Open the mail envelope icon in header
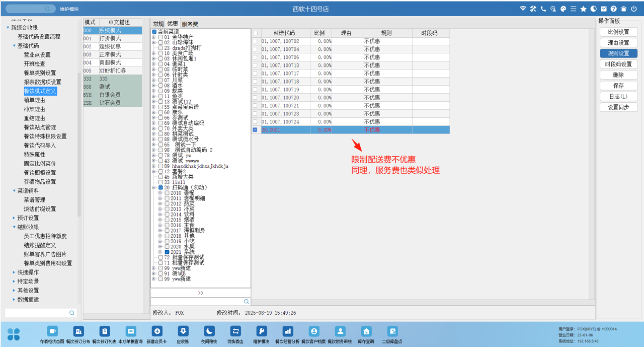Viewport: 644px width, 349px height. [604, 9]
